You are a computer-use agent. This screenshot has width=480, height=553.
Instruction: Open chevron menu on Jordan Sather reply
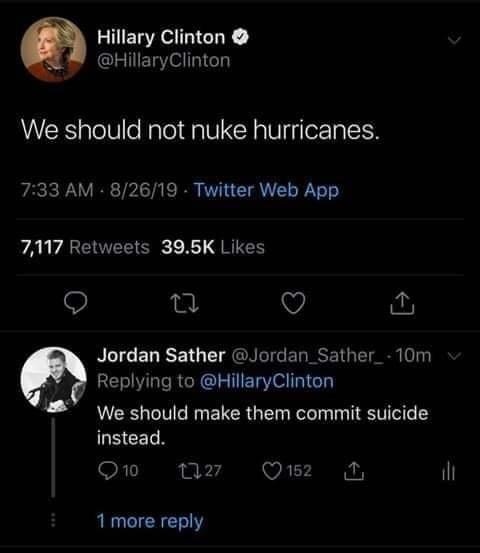(x=455, y=356)
